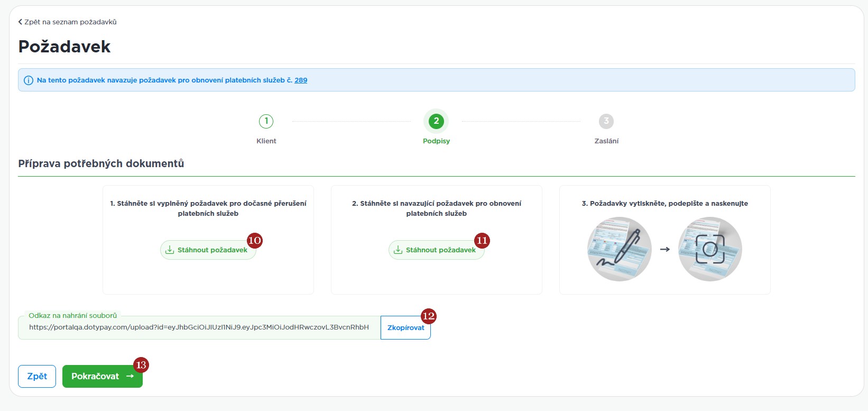Click the red badge numbered 12
The width and height of the screenshot is (868, 411).
pyautogui.click(x=429, y=316)
